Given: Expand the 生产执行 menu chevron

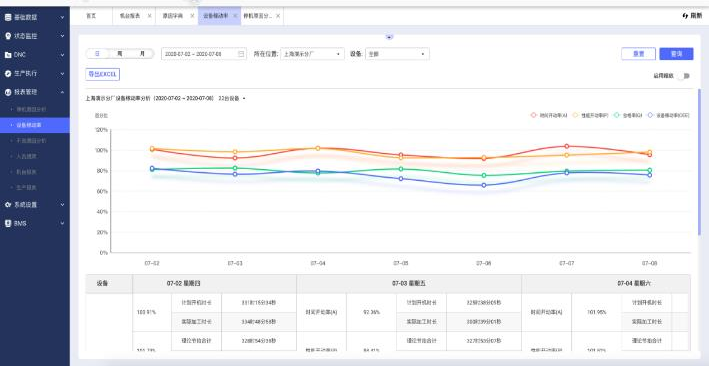Looking at the screenshot, I should [x=62, y=73].
